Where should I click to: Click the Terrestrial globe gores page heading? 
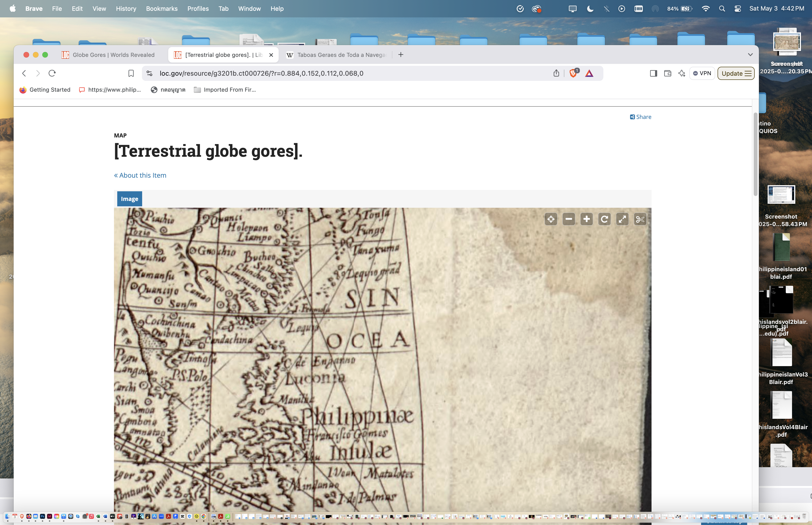208,151
